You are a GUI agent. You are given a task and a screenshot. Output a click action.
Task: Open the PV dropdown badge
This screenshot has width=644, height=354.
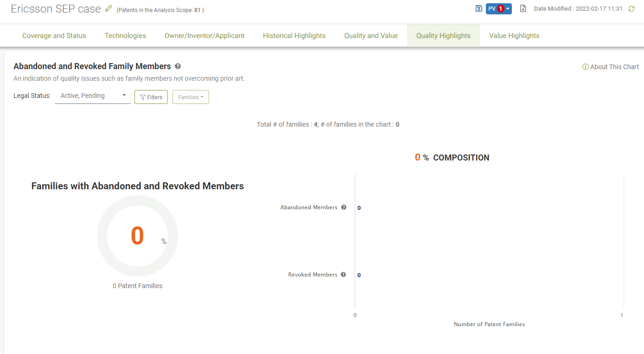point(499,9)
